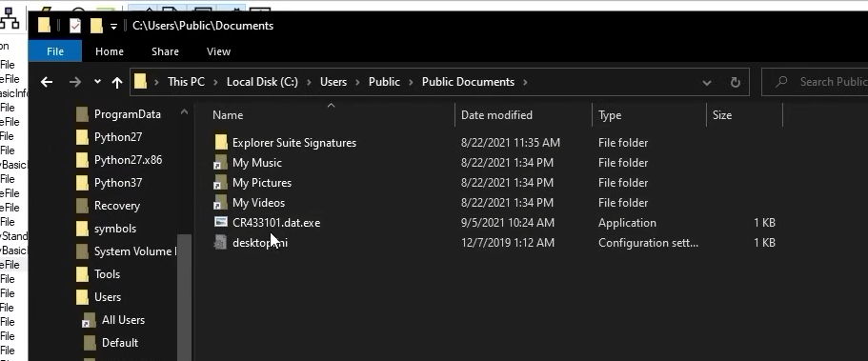The height and width of the screenshot is (361, 868).
Task: Click Users in the address breadcrumb
Action: pyautogui.click(x=333, y=81)
